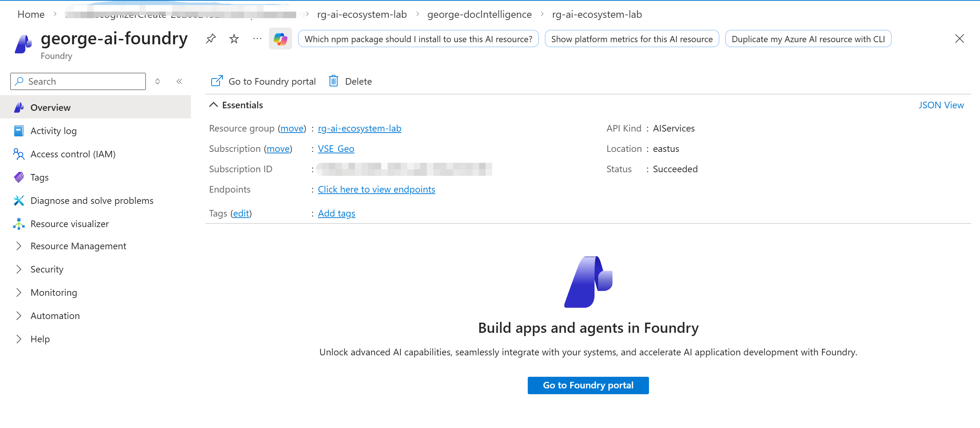
Task: Mark resource as favorite with star icon
Action: (234, 39)
